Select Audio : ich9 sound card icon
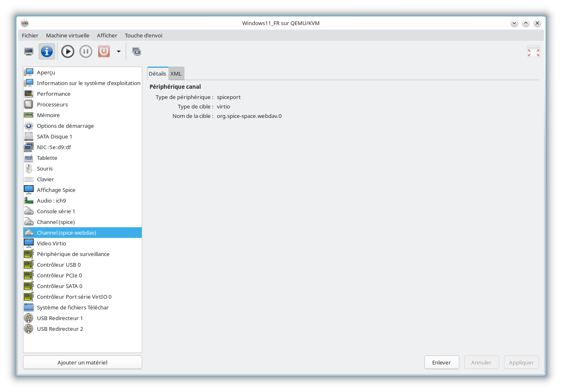 pos(29,201)
